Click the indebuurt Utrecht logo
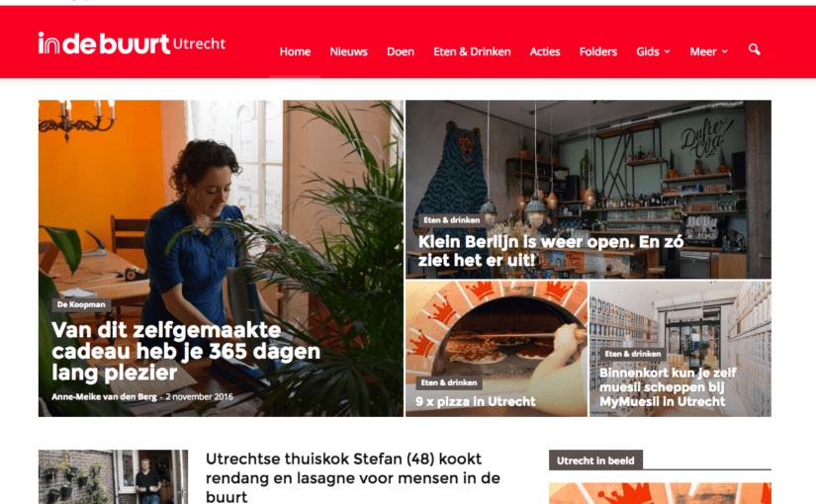 click(x=132, y=43)
